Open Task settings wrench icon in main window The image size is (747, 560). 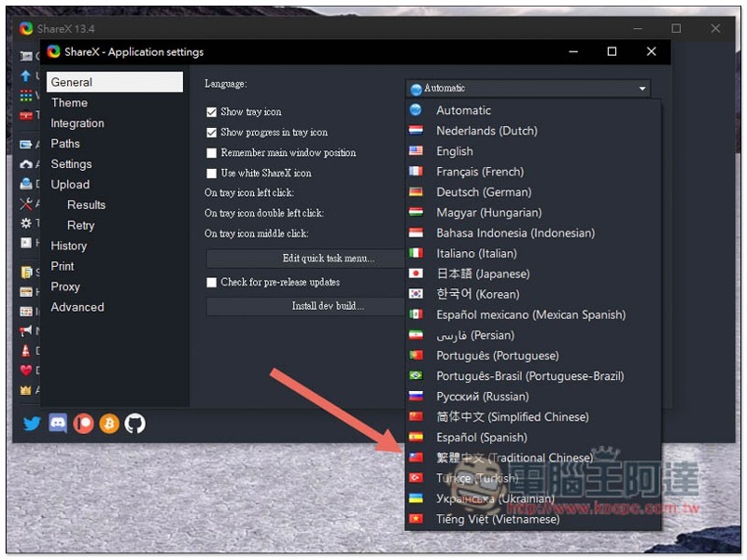[26, 203]
